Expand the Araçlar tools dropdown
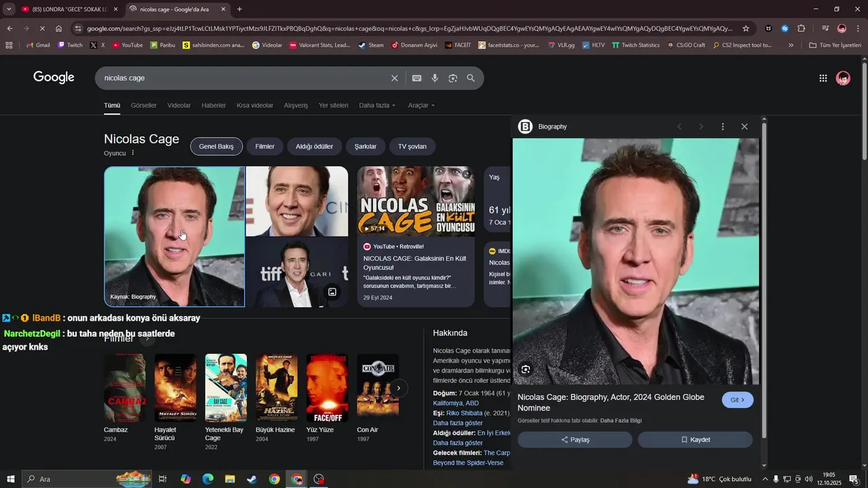 421,106
